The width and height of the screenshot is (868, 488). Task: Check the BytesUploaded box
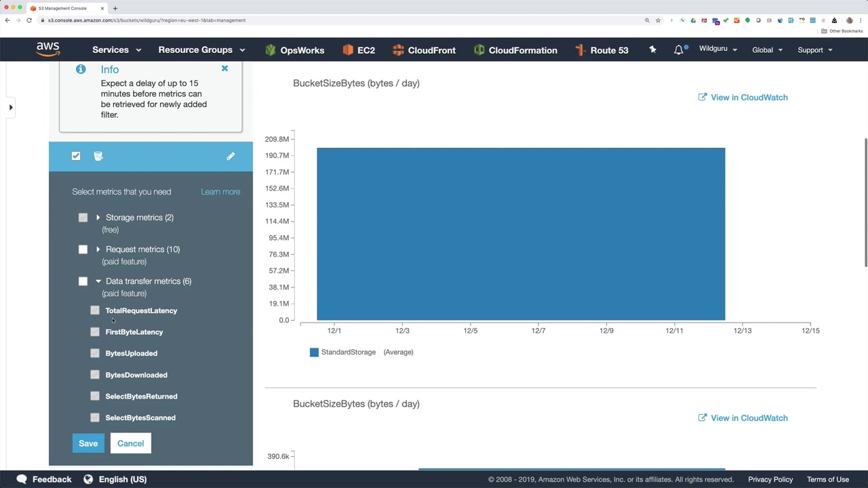tap(95, 353)
